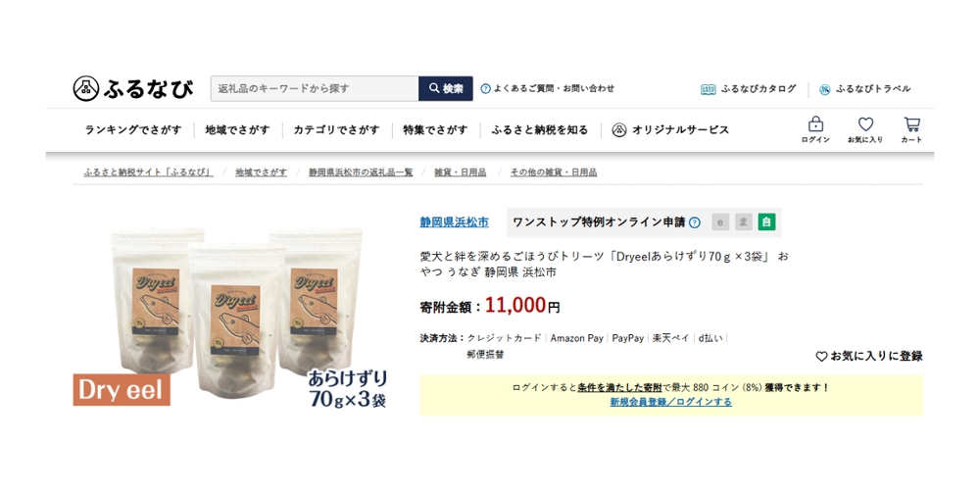Image resolution: width=980 pixels, height=490 pixels.
Task: Open the login lock icon
Action: point(815,123)
